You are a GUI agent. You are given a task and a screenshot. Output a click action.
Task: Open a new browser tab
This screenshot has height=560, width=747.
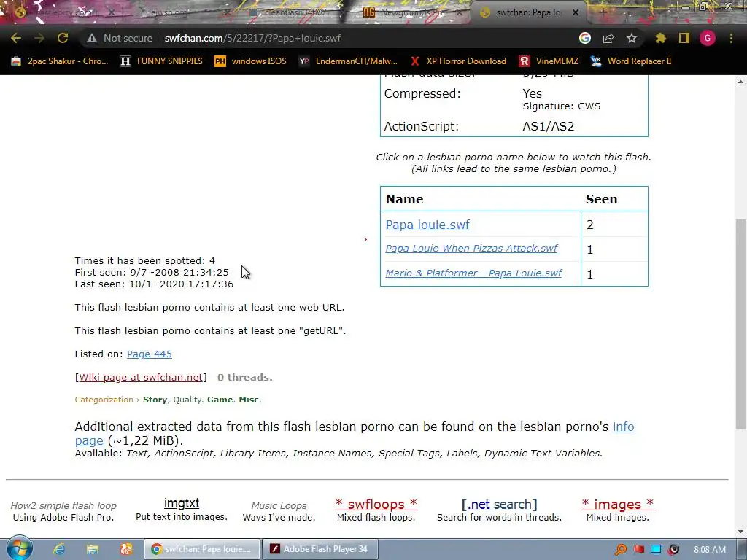click(x=603, y=12)
